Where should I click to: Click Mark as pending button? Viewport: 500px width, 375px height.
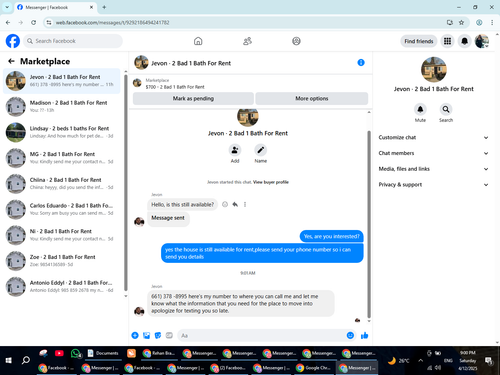(x=193, y=98)
